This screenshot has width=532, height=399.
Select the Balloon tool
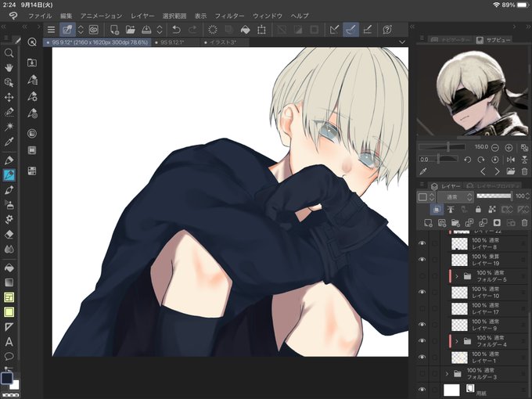click(9, 356)
